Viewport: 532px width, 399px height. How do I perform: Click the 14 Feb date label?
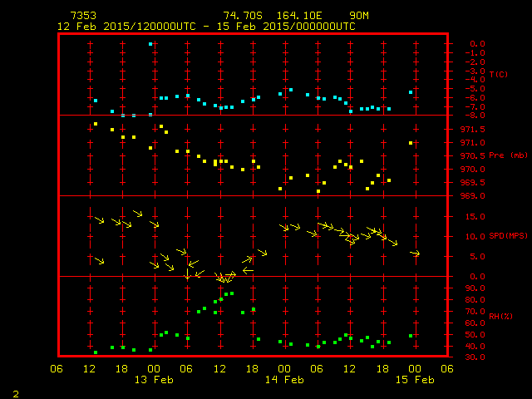pyautogui.click(x=284, y=380)
